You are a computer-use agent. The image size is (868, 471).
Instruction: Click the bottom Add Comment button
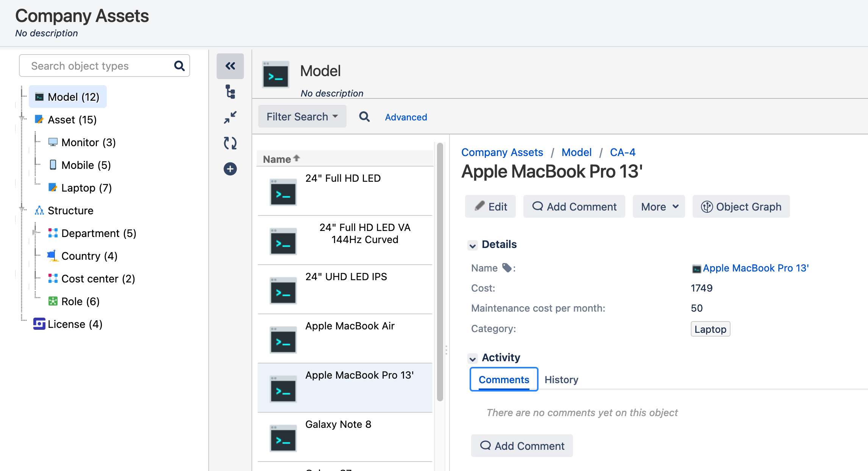coord(522,446)
